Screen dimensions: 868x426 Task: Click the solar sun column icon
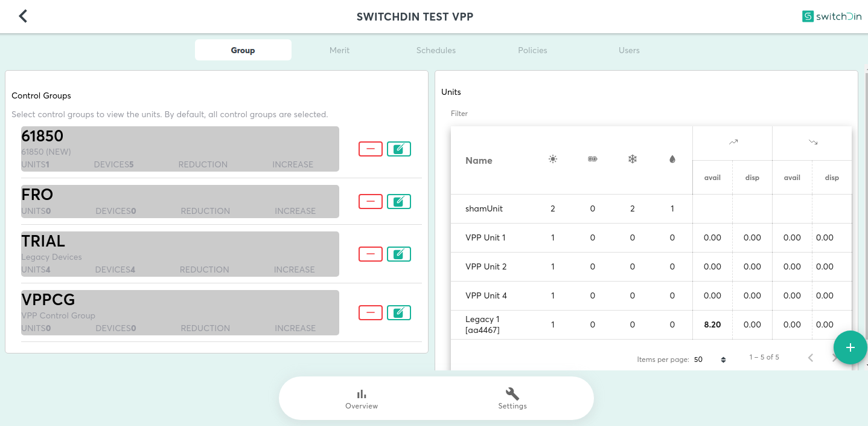click(553, 160)
